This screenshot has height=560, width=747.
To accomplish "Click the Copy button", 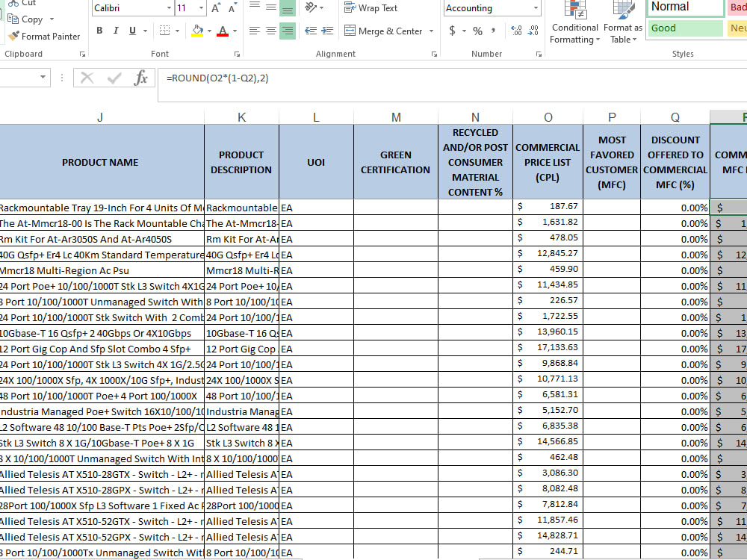I will point(26,19).
